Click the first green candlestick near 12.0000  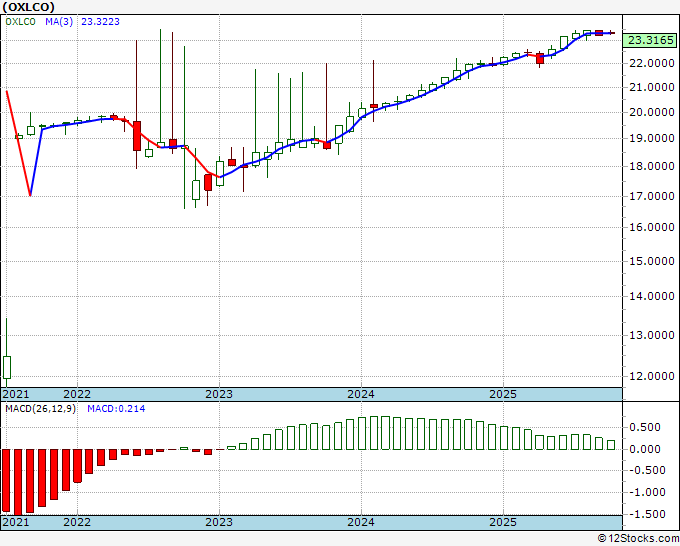pyautogui.click(x=7, y=367)
